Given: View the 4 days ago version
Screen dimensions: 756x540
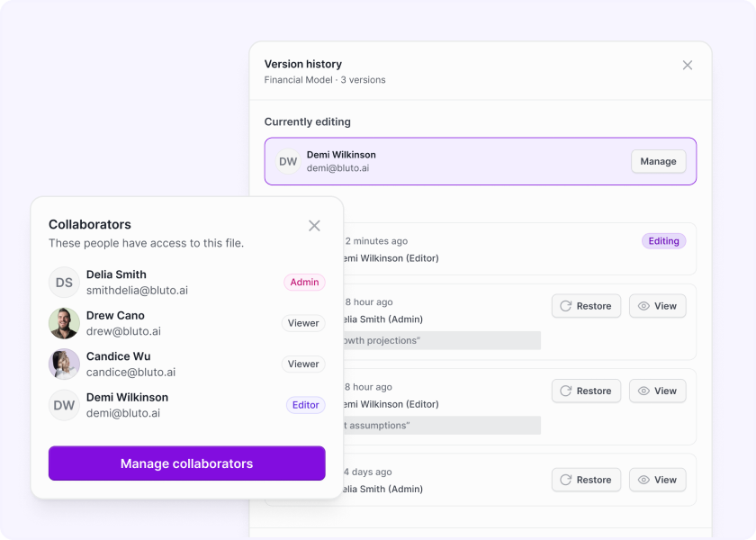Looking at the screenshot, I should (x=657, y=480).
